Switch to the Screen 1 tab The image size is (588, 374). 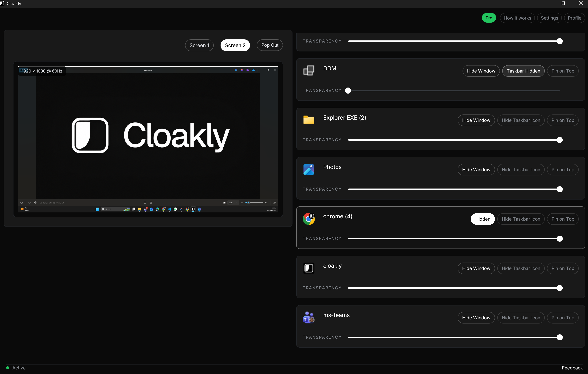(x=199, y=45)
